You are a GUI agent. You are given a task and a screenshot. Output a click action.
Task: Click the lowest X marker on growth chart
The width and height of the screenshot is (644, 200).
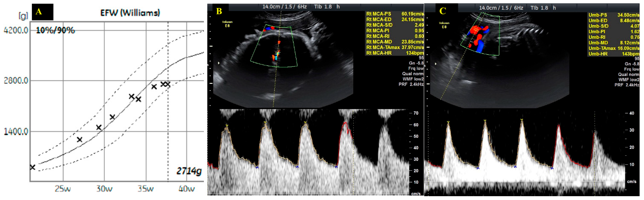32,167
